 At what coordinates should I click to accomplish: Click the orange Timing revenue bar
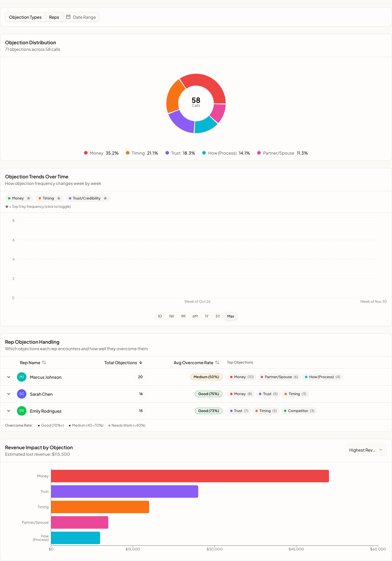point(100,507)
